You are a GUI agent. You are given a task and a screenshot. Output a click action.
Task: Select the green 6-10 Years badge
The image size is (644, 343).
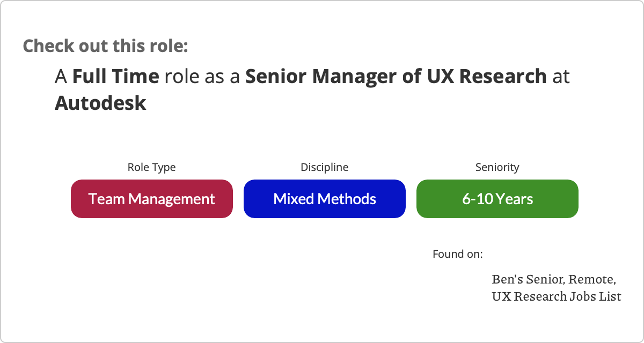coord(497,199)
